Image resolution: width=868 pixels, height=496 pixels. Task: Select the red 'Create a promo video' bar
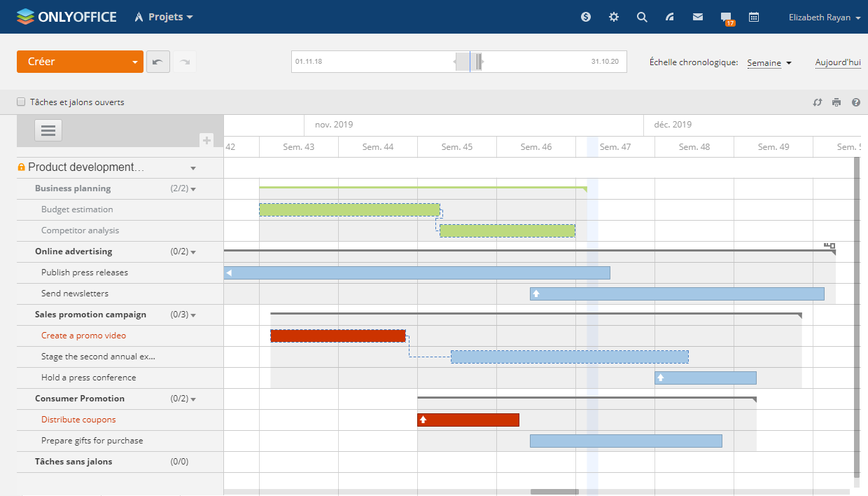pyautogui.click(x=338, y=336)
